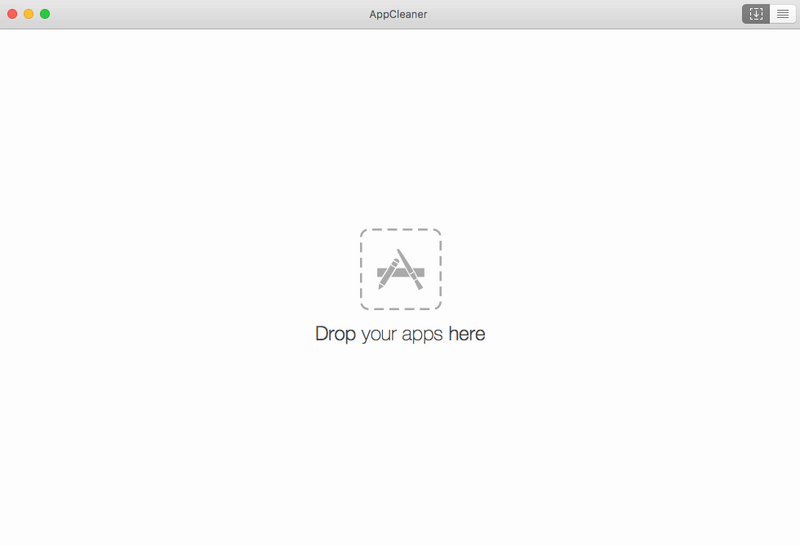The width and height of the screenshot is (800, 546).
Task: Switch to the drop zone view icon
Action: (756, 14)
